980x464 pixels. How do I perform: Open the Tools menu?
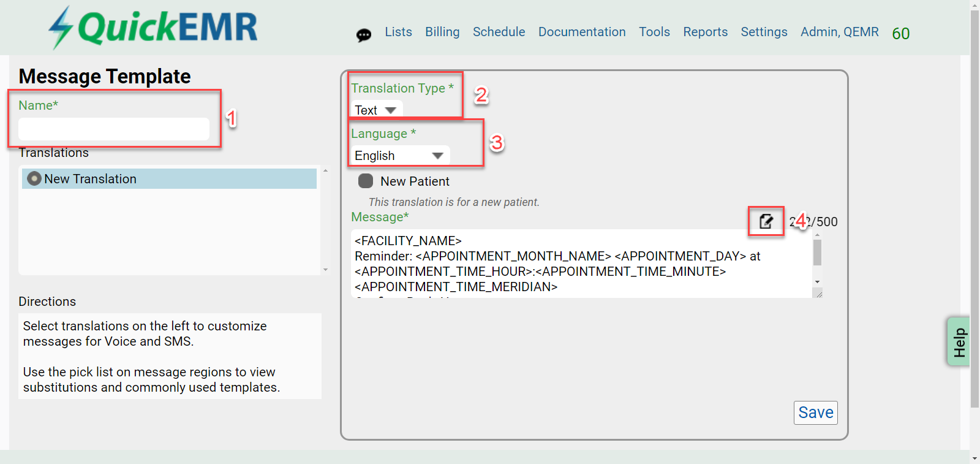[654, 32]
